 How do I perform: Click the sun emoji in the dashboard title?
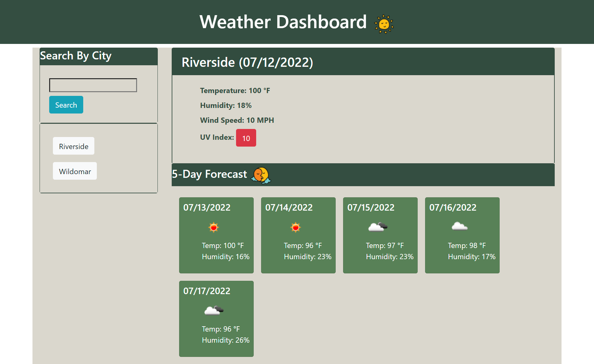pyautogui.click(x=384, y=24)
